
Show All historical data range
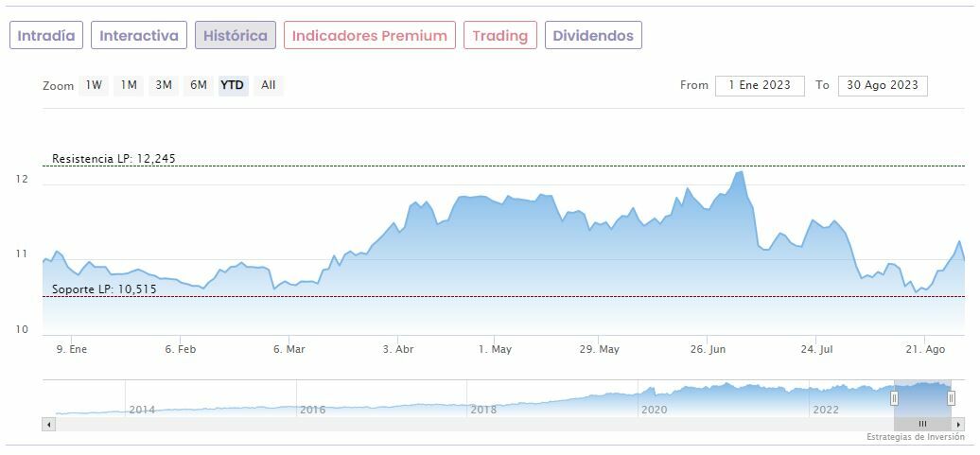[x=269, y=85]
